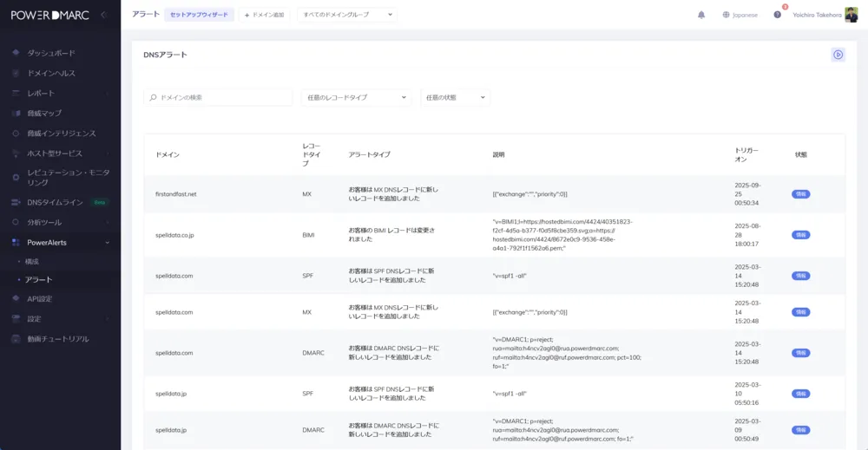Open ダッシュボード in the sidebar
Image resolution: width=868 pixels, height=450 pixels.
51,53
